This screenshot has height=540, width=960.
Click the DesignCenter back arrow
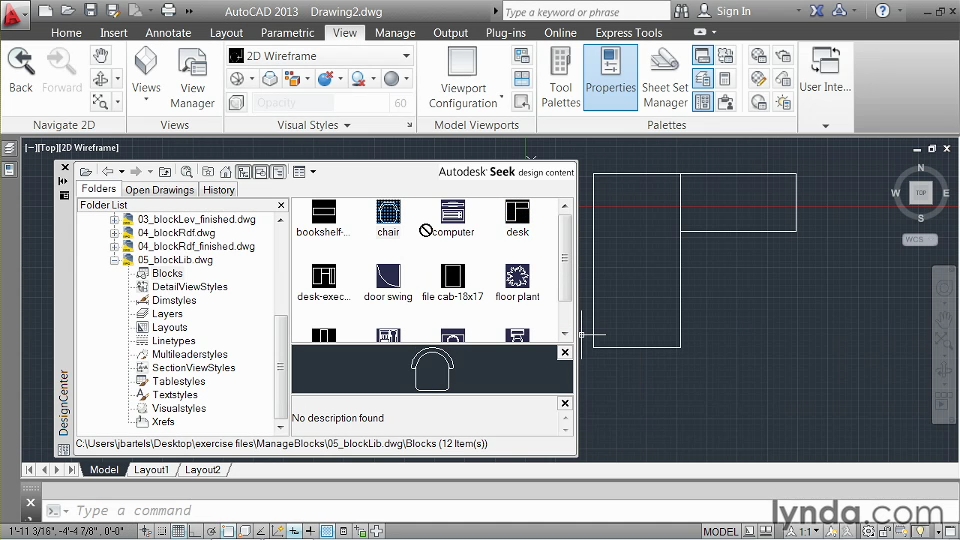tap(108, 172)
